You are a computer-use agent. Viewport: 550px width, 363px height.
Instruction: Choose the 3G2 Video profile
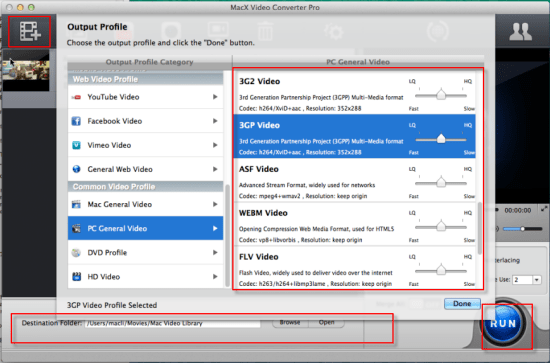coord(354,93)
